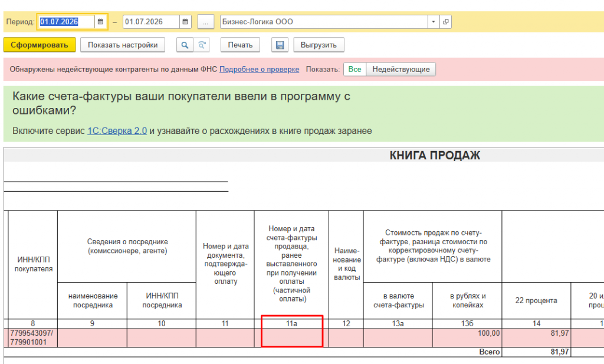Click column number 8 cell

(33, 323)
